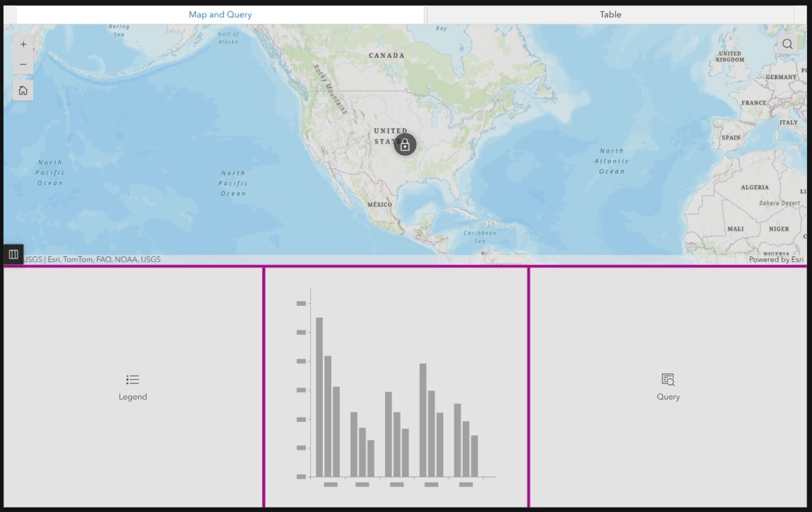812x512 pixels.
Task: Switch to the Map and Query tab
Action: click(220, 15)
